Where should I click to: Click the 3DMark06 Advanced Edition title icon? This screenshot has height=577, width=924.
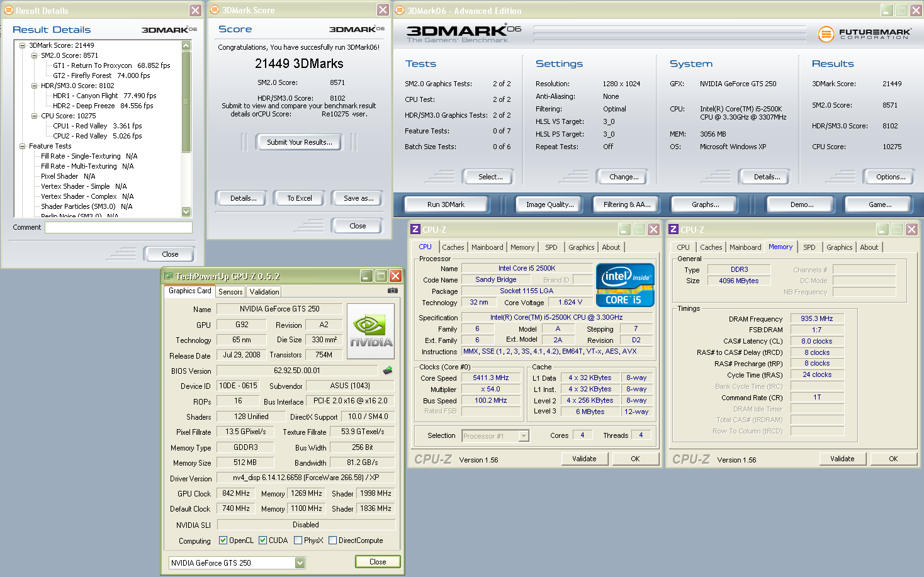(400, 10)
